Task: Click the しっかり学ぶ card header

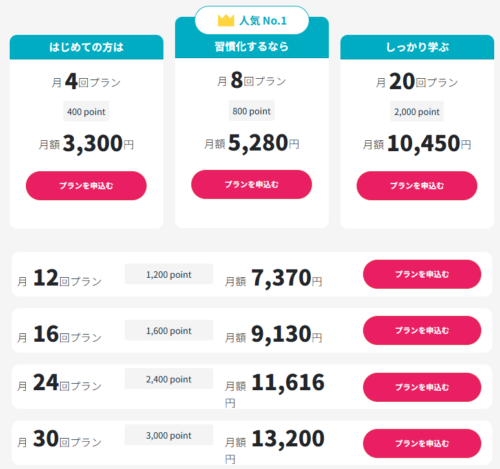Action: tap(417, 47)
